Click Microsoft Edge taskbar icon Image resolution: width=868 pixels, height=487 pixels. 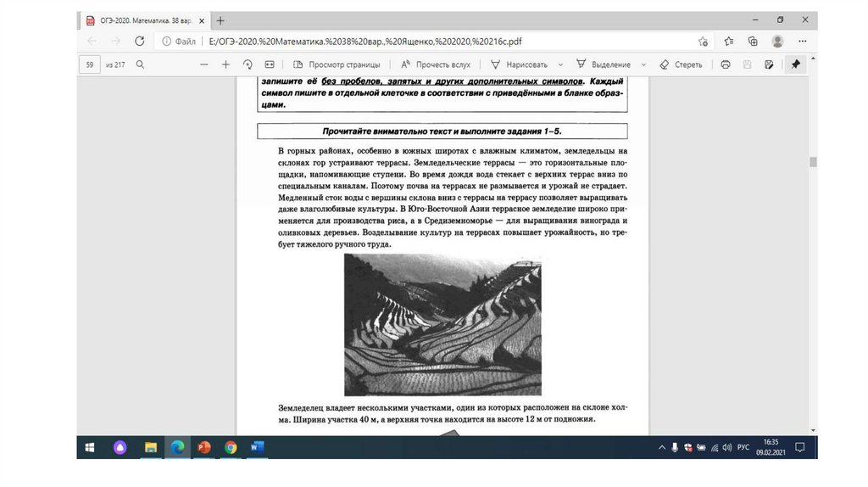178,448
